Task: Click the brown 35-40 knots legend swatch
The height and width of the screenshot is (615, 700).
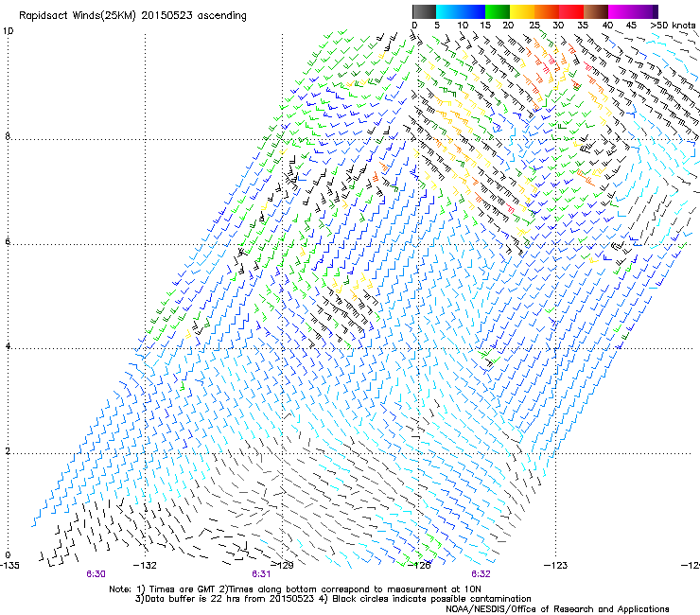Action: 596,11
